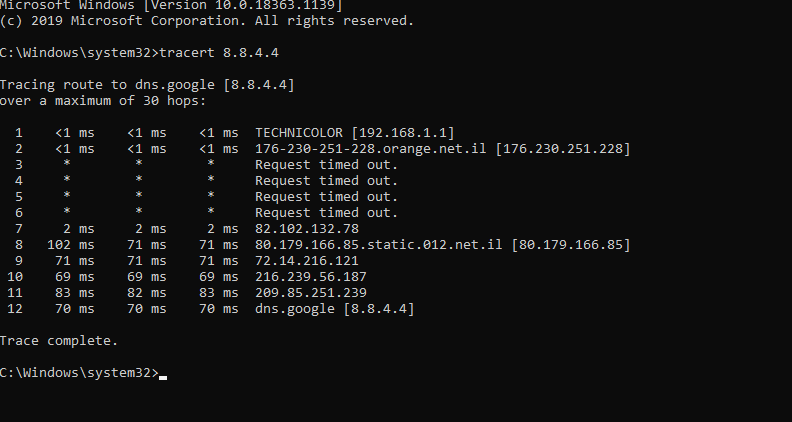The width and height of the screenshot is (792, 422).
Task: Click the 'Trace complete.' message
Action: (x=59, y=341)
